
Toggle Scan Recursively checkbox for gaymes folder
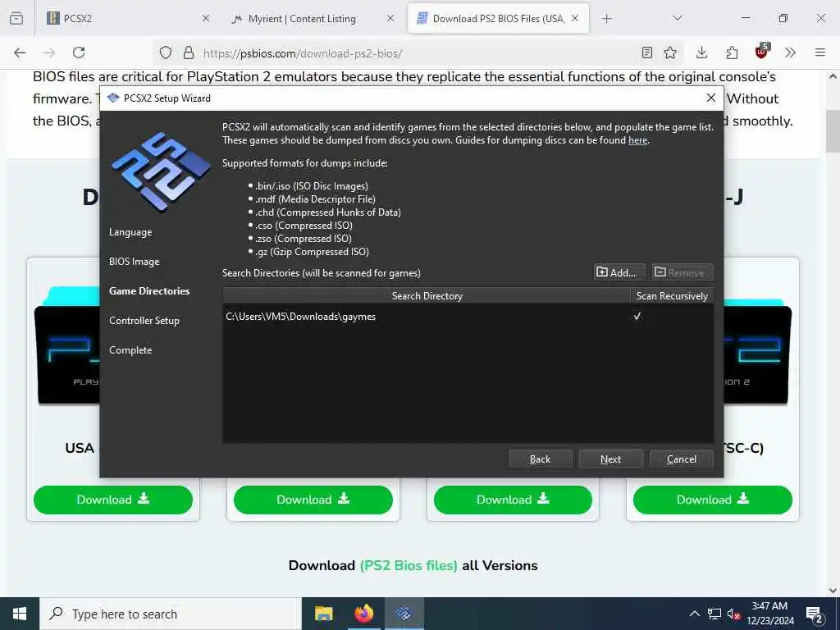click(637, 317)
